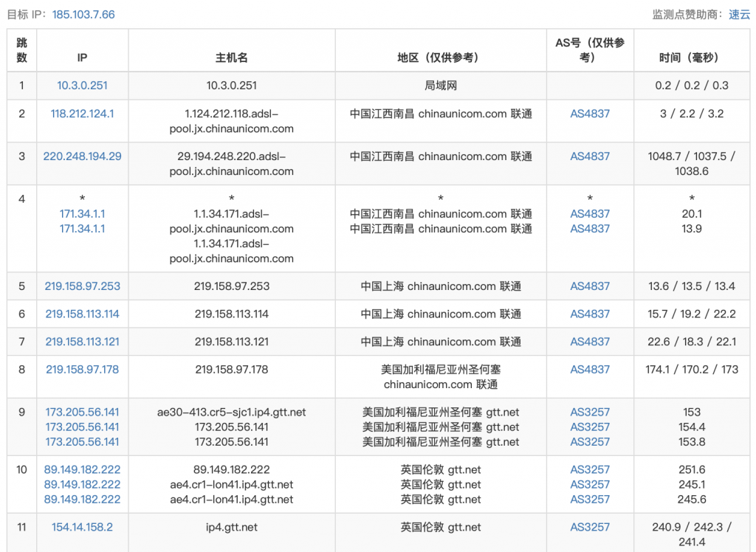Select hostname 1.124.212.118.adsl-pool.jx.chinaunicom.com
Viewport: 756px width, 552px height.
click(231, 121)
